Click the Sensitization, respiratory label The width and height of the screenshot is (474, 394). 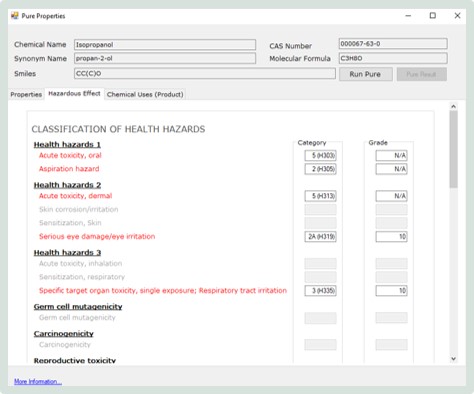click(x=82, y=277)
